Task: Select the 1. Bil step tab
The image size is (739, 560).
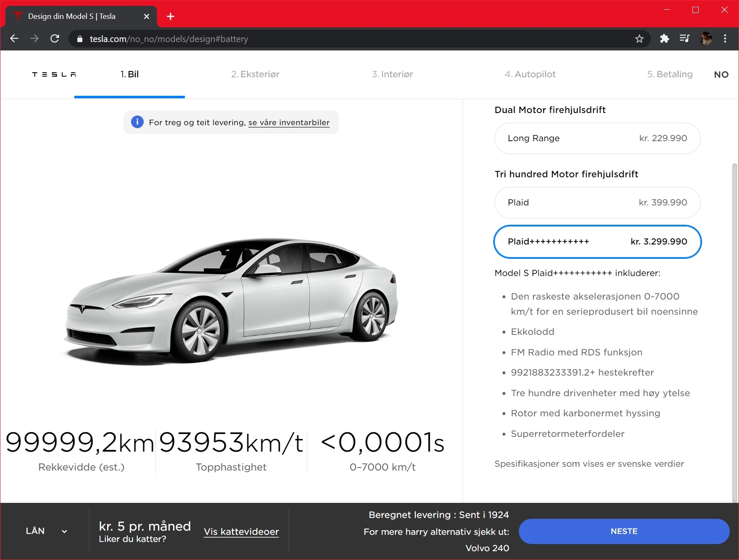Action: pos(129,74)
